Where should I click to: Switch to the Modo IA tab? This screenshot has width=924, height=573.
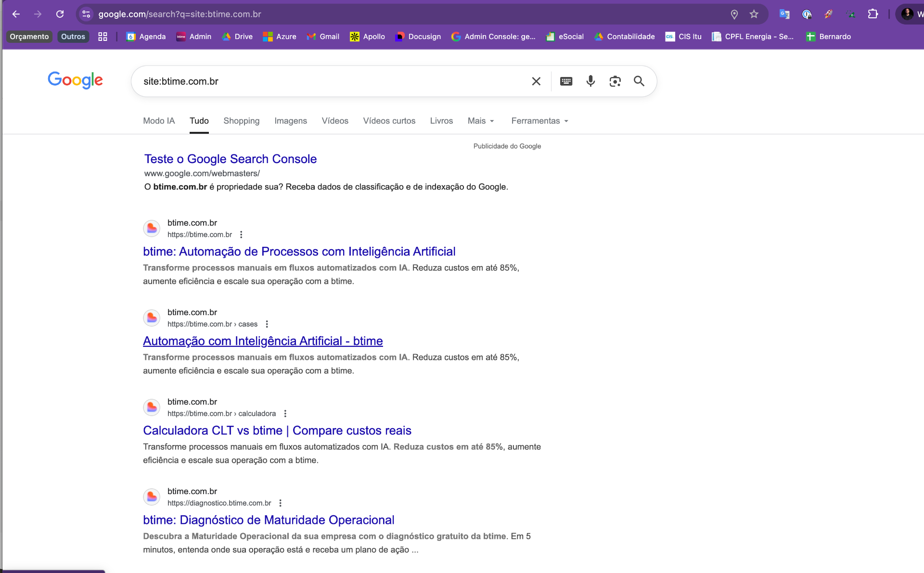159,121
